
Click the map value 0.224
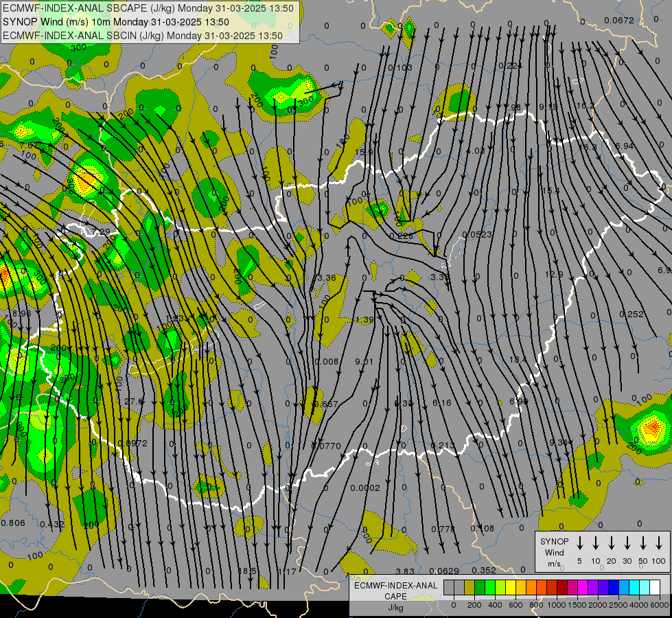click(x=511, y=66)
